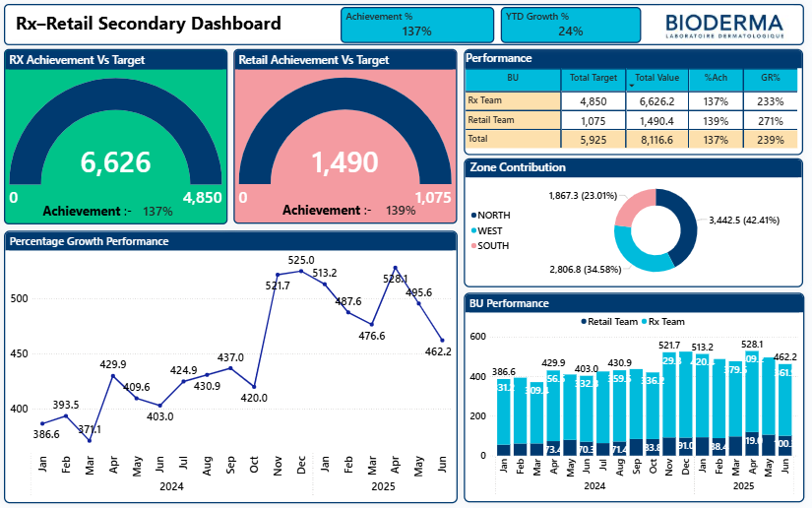Sort table by the Total Target column
Viewport: 812px width, 508px height.
(x=593, y=78)
